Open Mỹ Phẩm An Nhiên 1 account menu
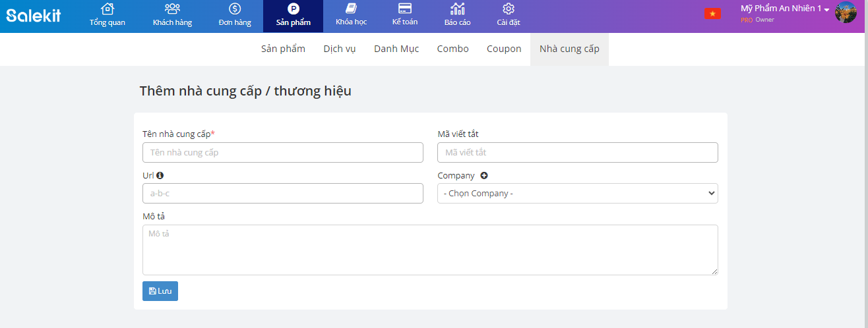 (784, 9)
